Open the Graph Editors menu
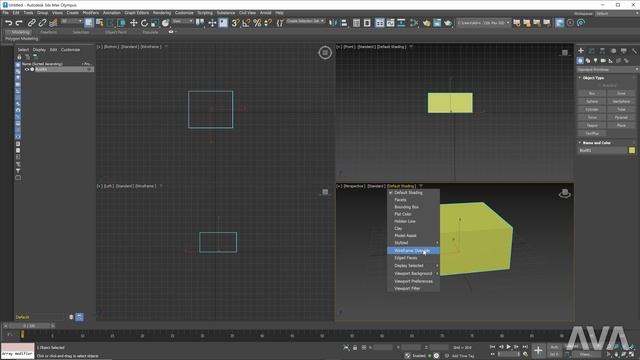The width and height of the screenshot is (640, 360). coord(137,13)
